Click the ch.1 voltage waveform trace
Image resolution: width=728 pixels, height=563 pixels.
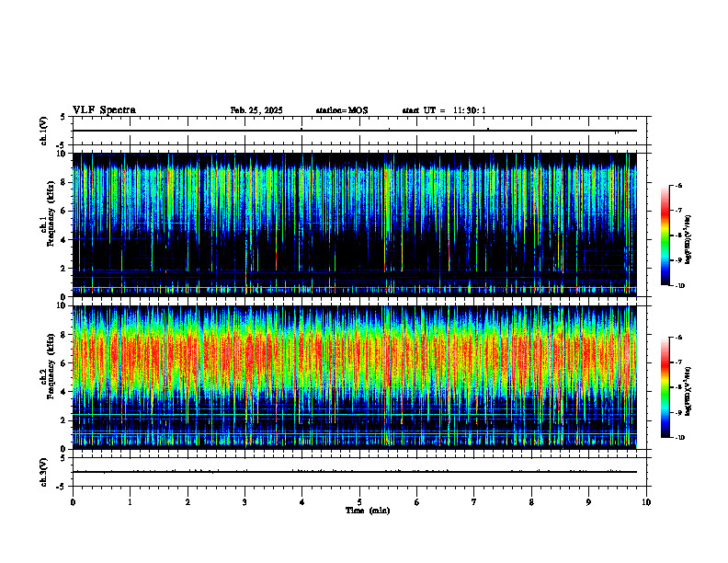click(355, 131)
